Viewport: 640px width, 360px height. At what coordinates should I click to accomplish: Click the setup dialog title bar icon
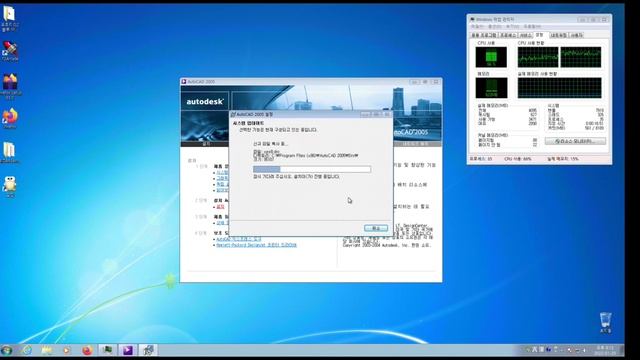(233, 114)
